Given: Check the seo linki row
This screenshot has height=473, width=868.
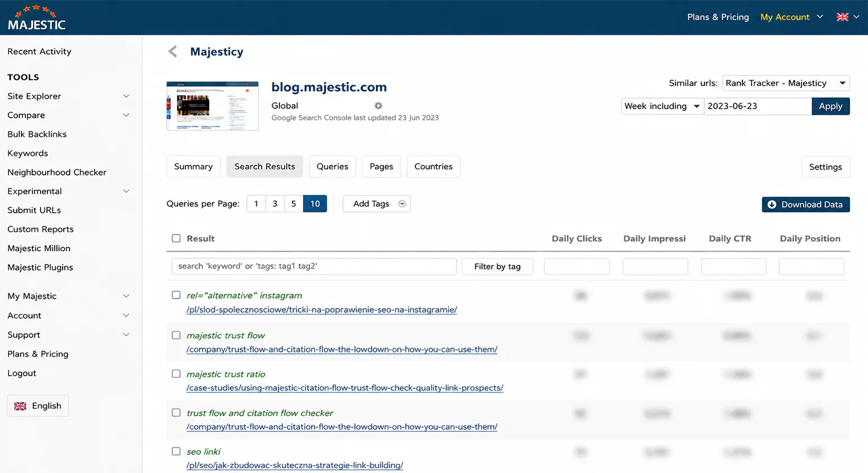Looking at the screenshot, I should (x=176, y=452).
